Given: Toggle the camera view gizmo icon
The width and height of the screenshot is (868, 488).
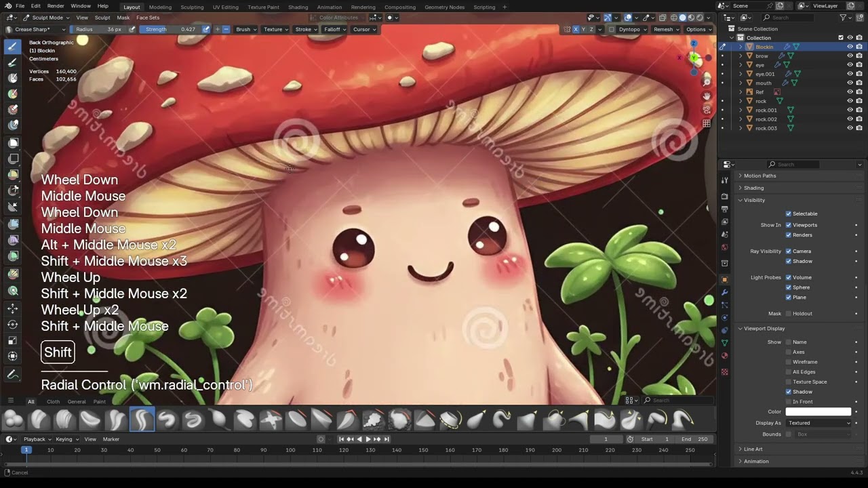Looking at the screenshot, I should pos(707,110).
